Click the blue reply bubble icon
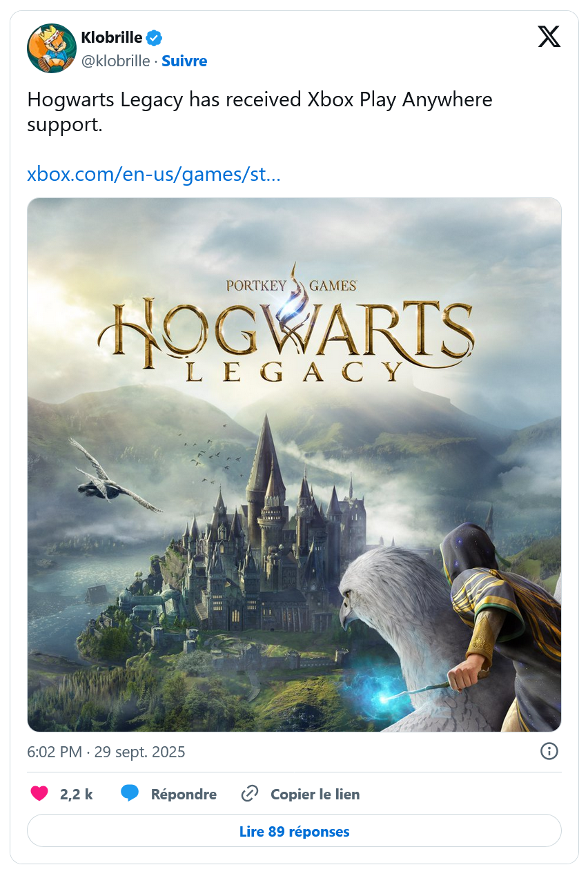The image size is (588, 876). [130, 794]
